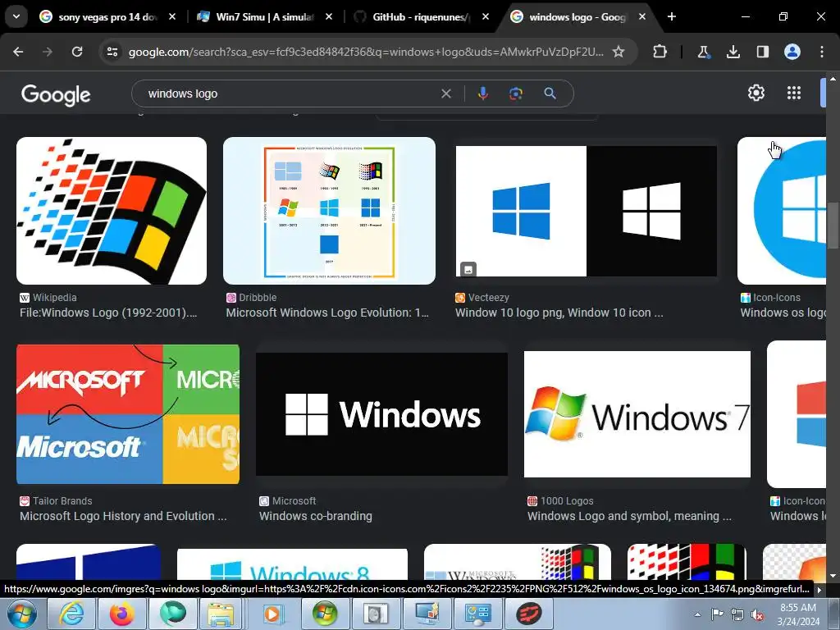The width and height of the screenshot is (840, 630).
Task: Open the Downloads icon in toolbar
Action: pyautogui.click(x=733, y=52)
